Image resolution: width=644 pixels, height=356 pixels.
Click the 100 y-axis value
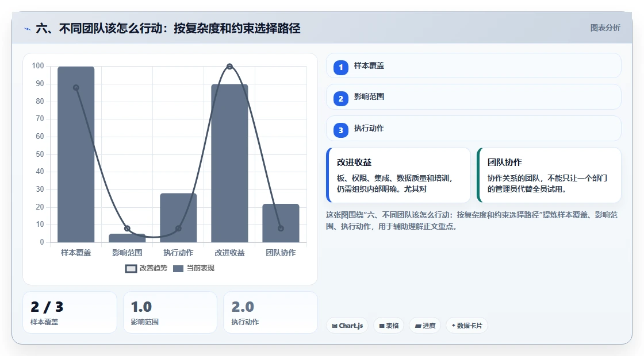[x=38, y=66]
